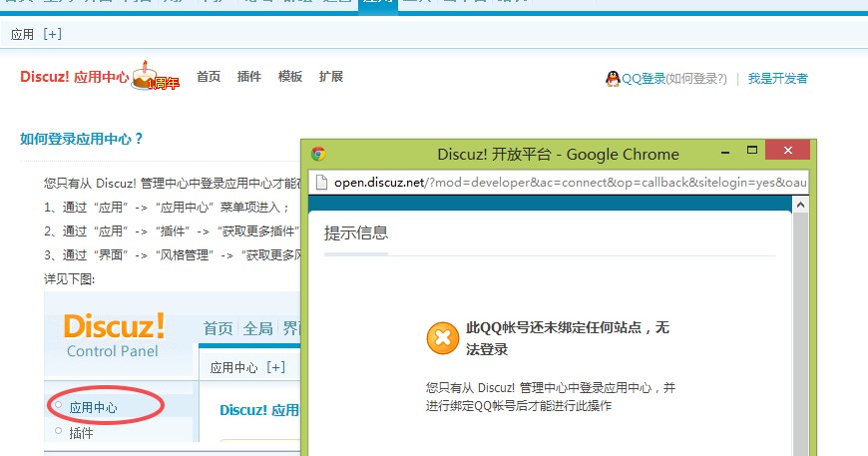Click the 如何登录? link
868x456 pixels.
[696, 79]
